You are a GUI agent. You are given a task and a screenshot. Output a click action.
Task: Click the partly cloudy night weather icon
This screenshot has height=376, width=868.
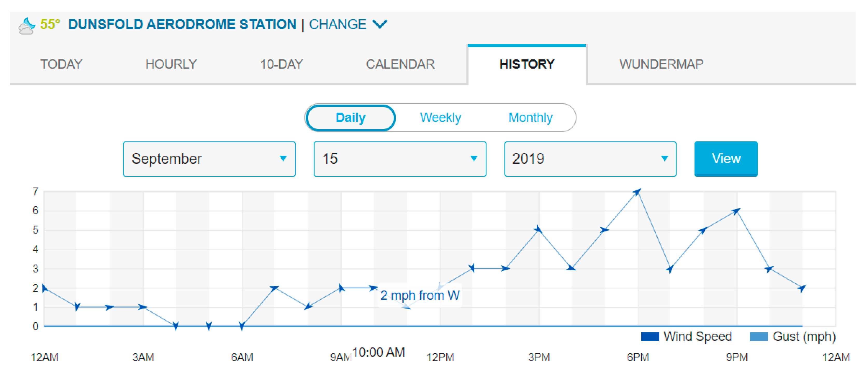pyautogui.click(x=26, y=26)
